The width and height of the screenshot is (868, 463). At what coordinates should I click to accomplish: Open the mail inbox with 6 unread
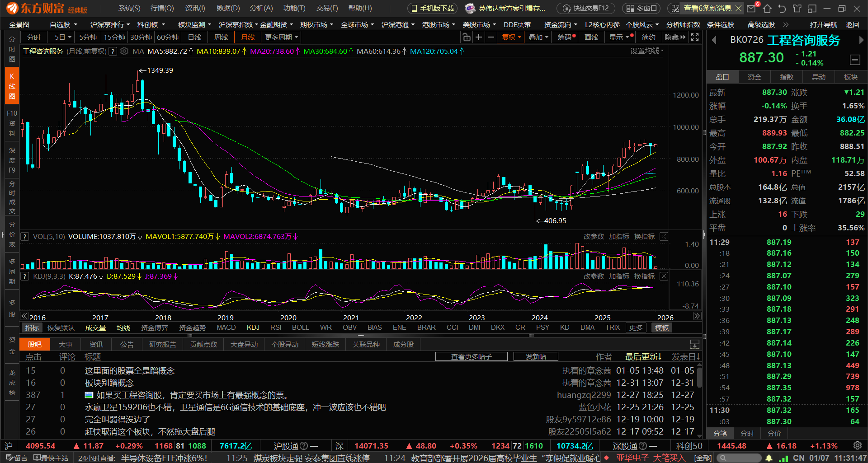pyautogui.click(x=752, y=8)
